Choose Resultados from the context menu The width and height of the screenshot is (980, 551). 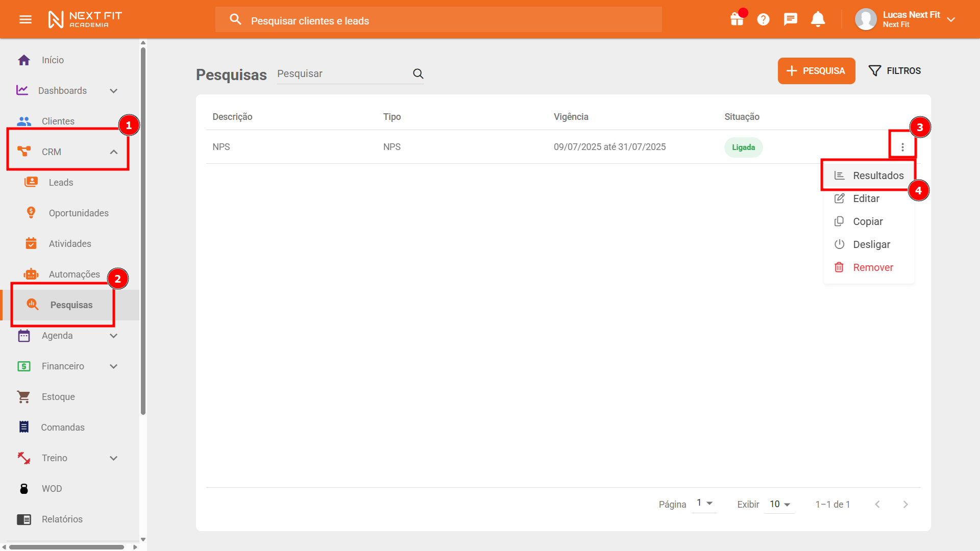pyautogui.click(x=878, y=176)
